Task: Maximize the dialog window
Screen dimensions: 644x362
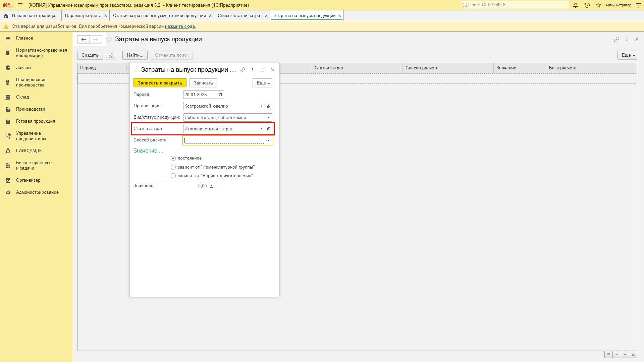Action: coord(263,70)
